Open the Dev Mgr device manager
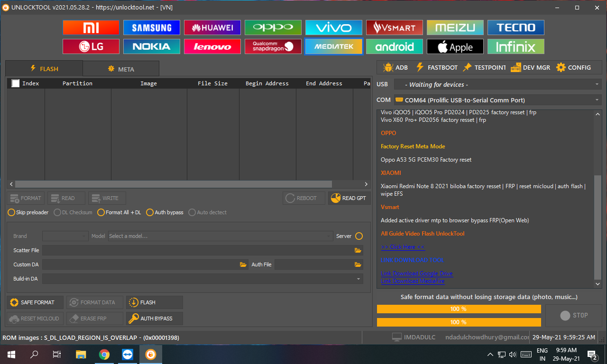 530,67
